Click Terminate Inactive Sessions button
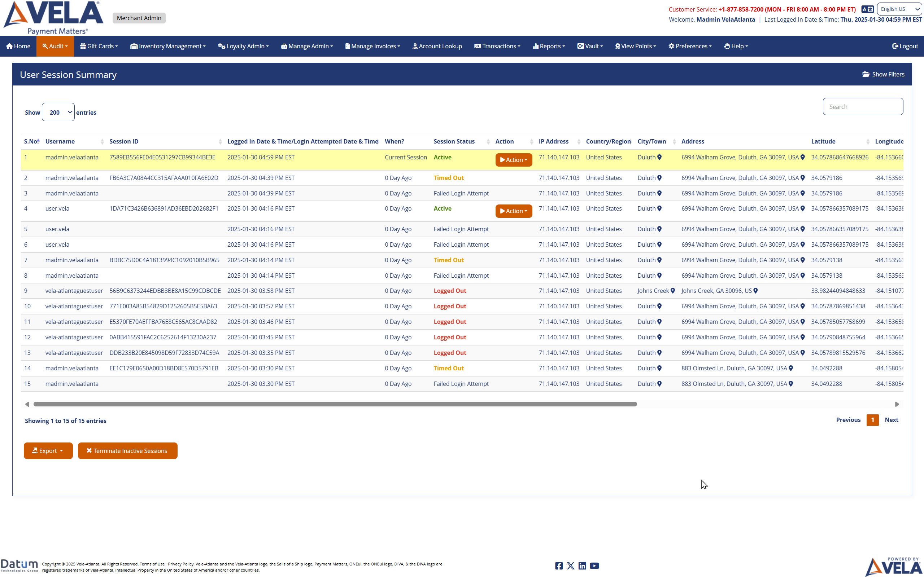 point(127,451)
